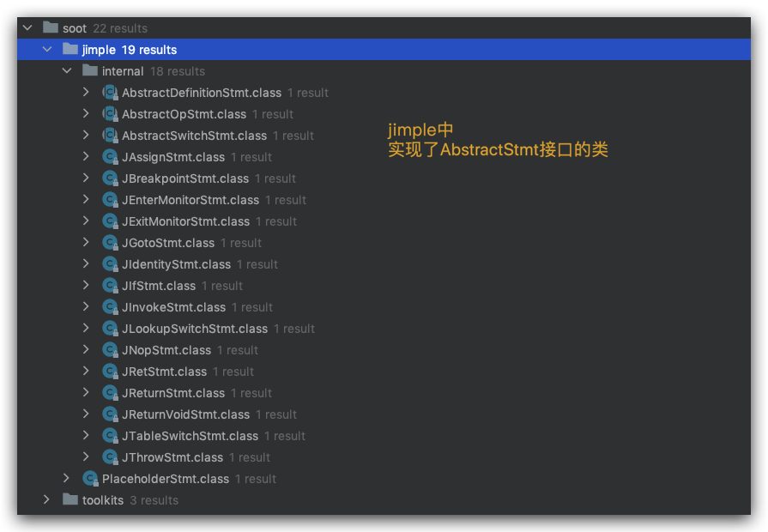Click the PlaceholderStmt.class file icon
The image size is (768, 532).
pyautogui.click(x=89, y=479)
